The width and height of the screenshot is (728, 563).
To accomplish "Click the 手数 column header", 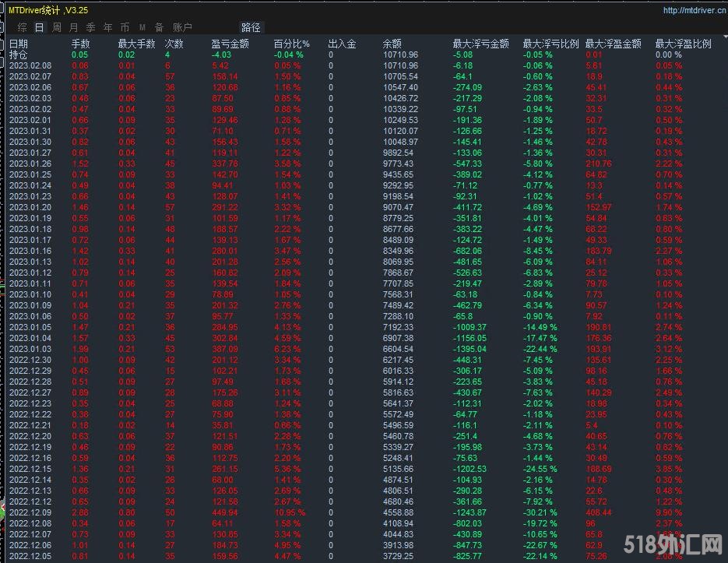I will click(x=81, y=44).
